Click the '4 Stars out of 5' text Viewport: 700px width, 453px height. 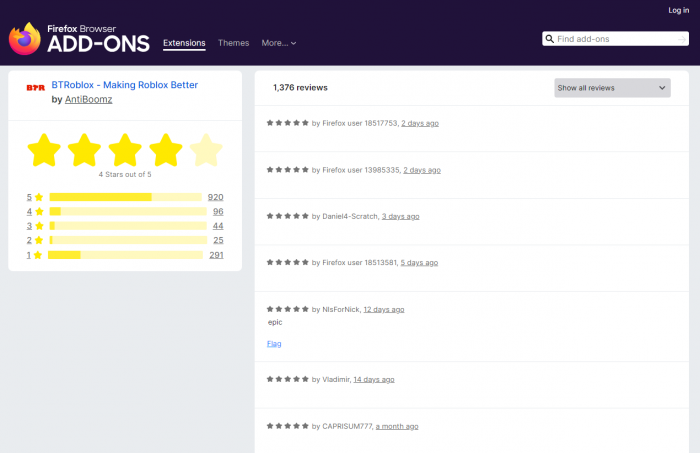[x=125, y=175]
